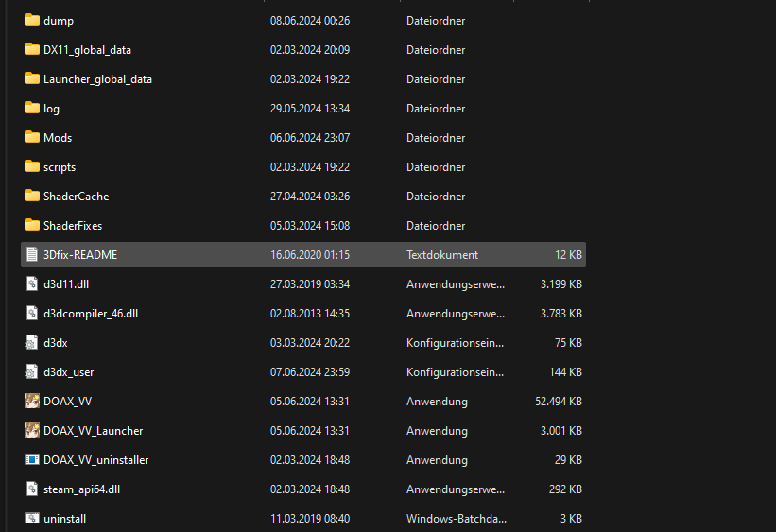Click the date 29.05.2024 13:34

pos(310,109)
